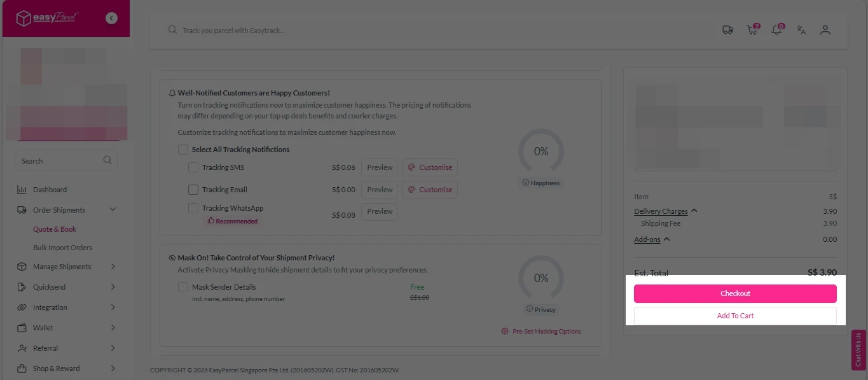This screenshot has height=380, width=868.
Task: Enable the Tracking SMS checkbox
Action: (x=193, y=167)
